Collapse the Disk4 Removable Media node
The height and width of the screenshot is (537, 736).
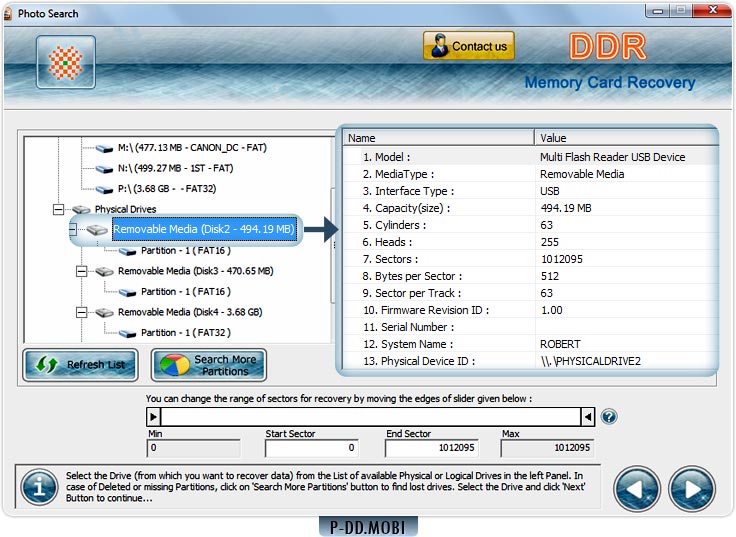coord(82,312)
